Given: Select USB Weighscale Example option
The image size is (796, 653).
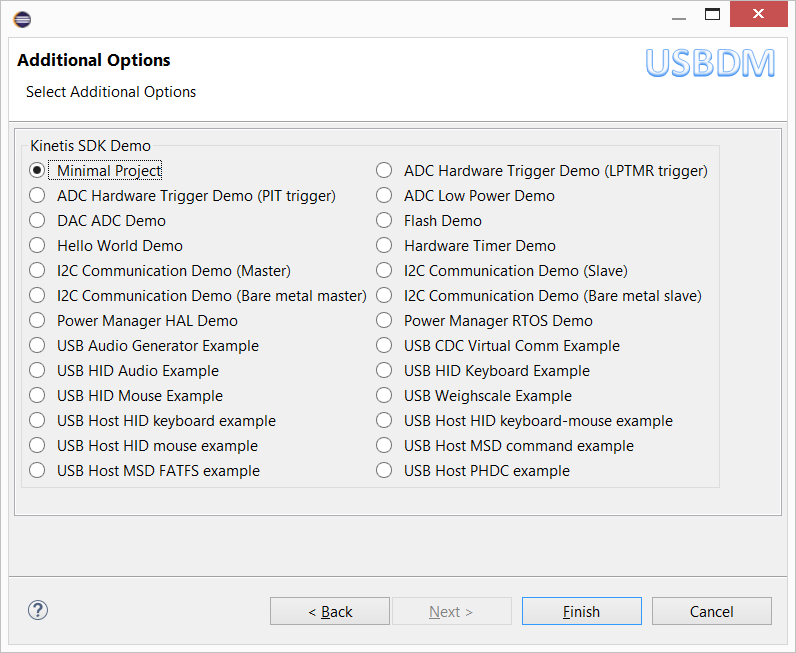Looking at the screenshot, I should pos(384,396).
